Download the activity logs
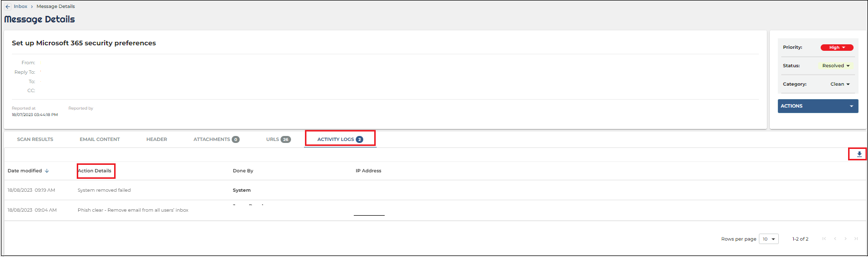The width and height of the screenshot is (868, 257). click(859, 154)
